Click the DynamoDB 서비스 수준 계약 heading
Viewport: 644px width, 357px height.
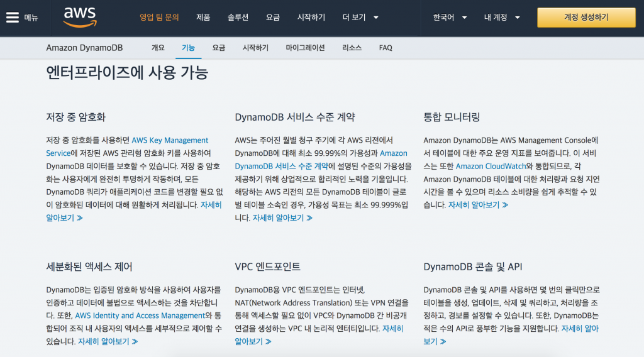(x=294, y=117)
